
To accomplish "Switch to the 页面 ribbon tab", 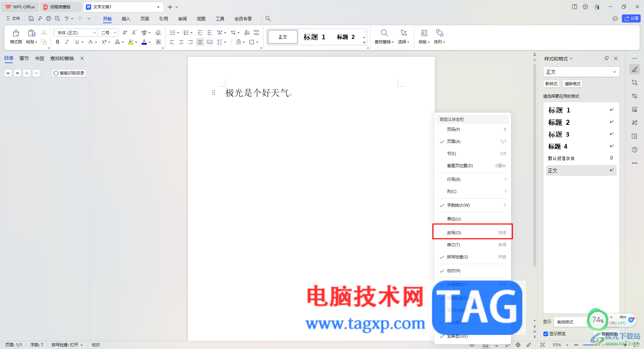I will coord(145,19).
